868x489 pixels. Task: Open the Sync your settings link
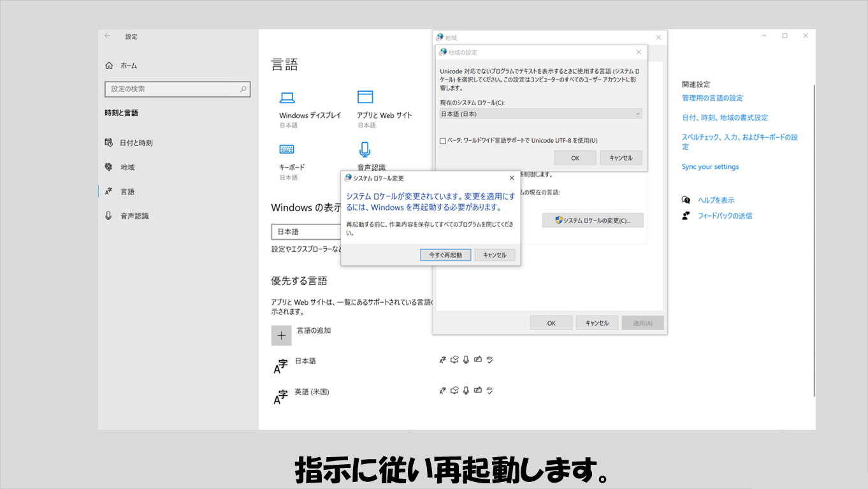(710, 167)
